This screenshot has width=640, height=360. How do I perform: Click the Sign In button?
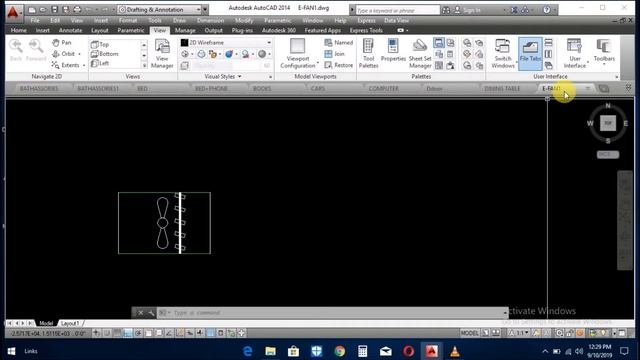coord(468,10)
